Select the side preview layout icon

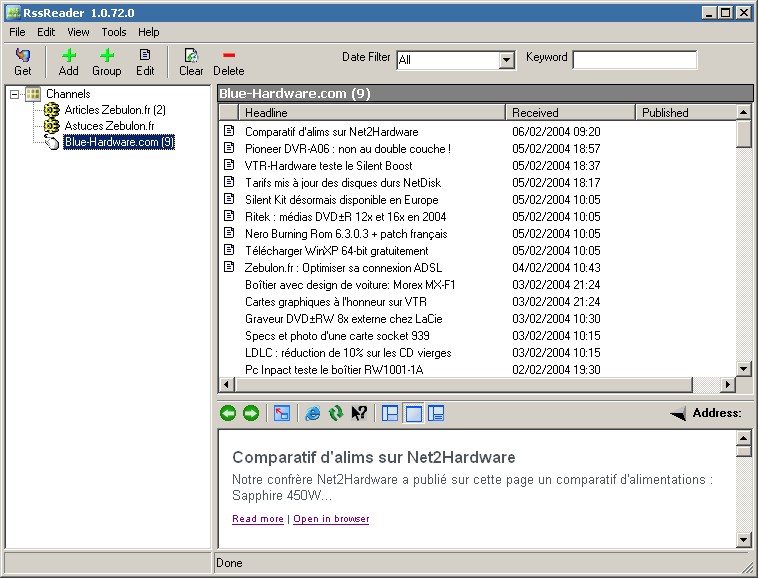[436, 413]
